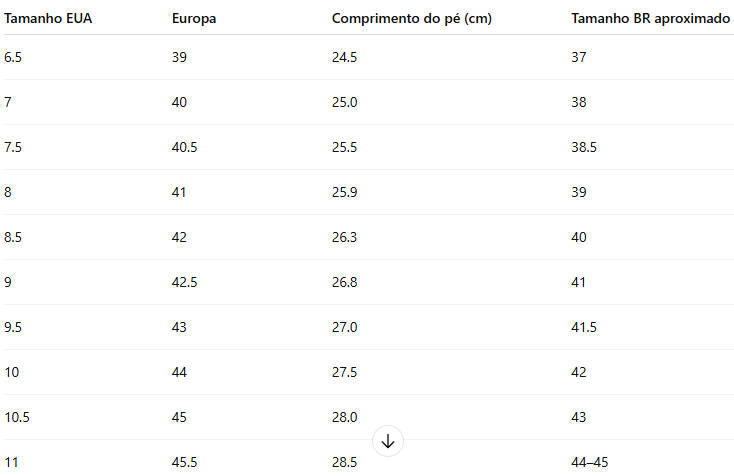
Task: Click the 24.5 foot length cell
Action: pos(344,57)
